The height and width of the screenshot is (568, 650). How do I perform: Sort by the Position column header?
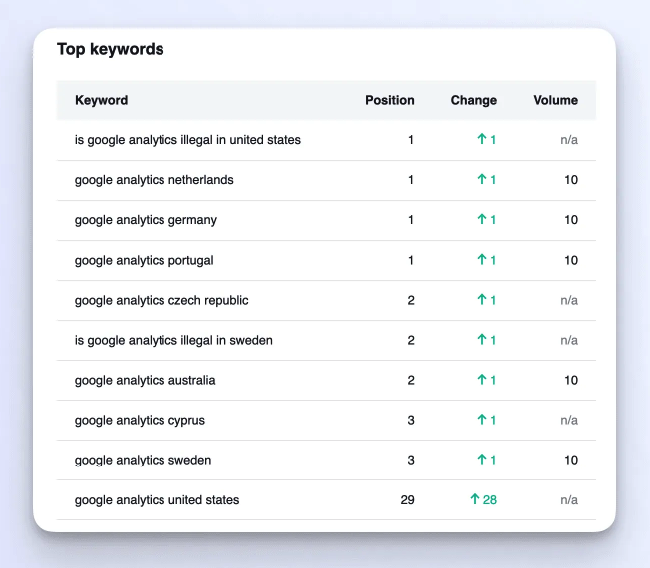click(389, 100)
